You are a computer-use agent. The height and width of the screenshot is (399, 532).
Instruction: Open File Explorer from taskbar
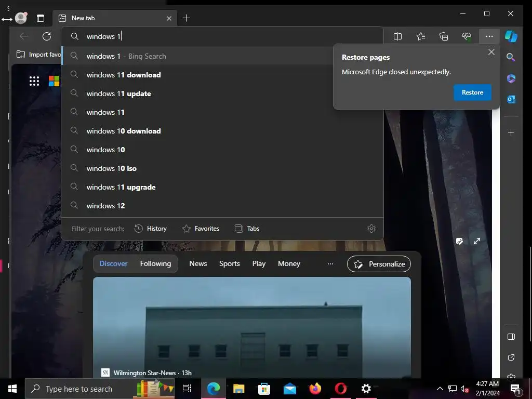[239, 389]
